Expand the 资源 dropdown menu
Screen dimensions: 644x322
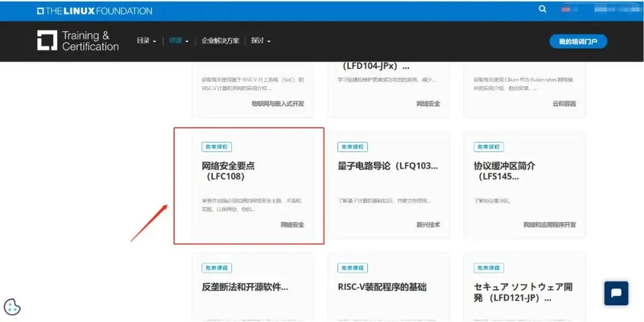point(179,41)
